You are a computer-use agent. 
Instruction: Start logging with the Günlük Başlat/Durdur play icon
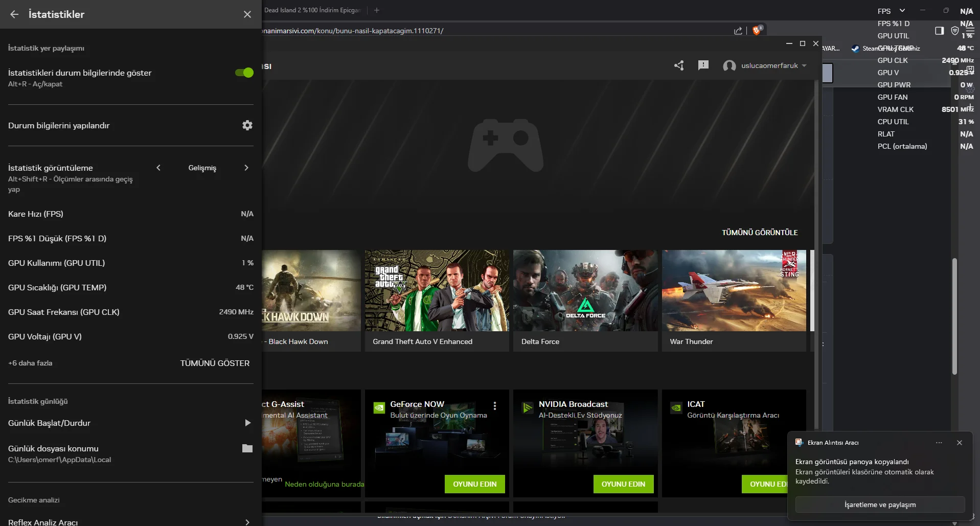247,423
